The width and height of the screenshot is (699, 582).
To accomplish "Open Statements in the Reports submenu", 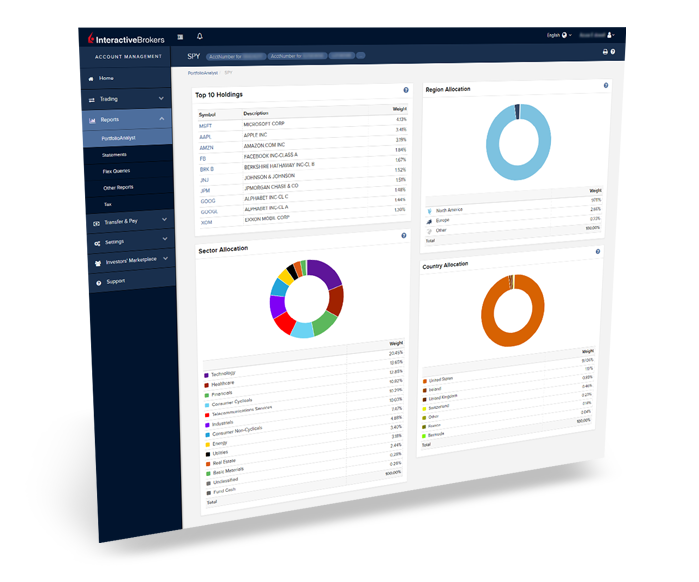I will coord(115,155).
